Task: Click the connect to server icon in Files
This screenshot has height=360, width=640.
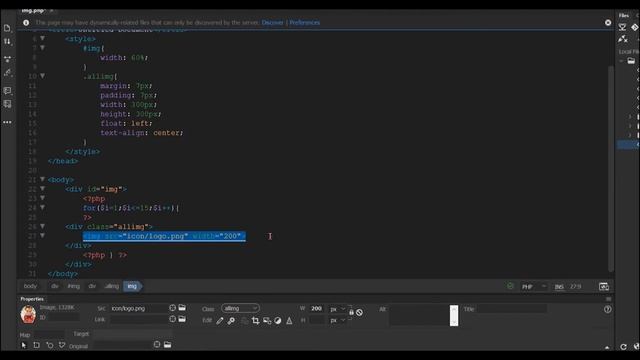Action: [x=623, y=39]
